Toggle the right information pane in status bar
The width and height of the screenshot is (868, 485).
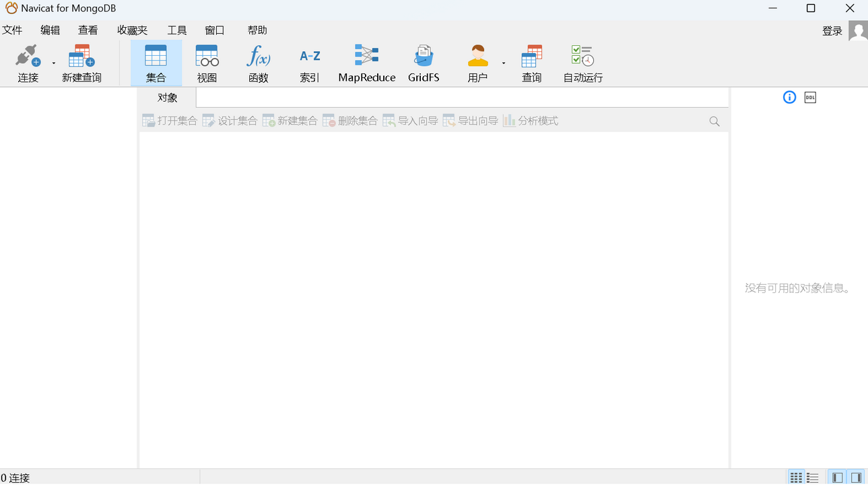click(x=855, y=477)
